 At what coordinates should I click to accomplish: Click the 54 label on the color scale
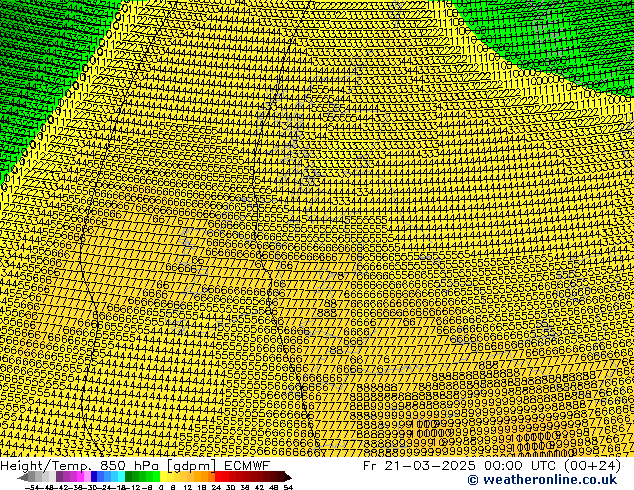(288, 488)
